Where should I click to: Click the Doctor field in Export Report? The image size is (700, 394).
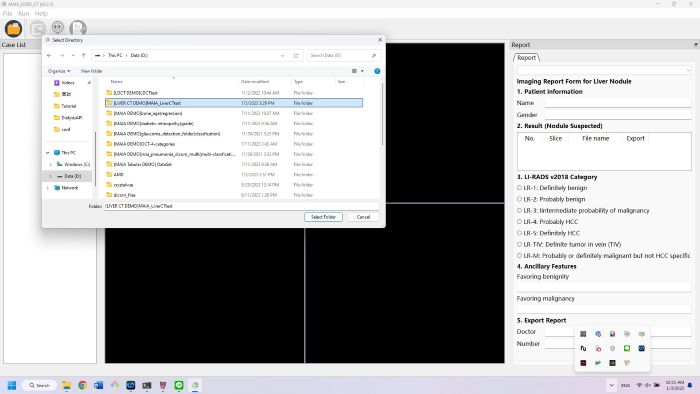[x=618, y=332]
